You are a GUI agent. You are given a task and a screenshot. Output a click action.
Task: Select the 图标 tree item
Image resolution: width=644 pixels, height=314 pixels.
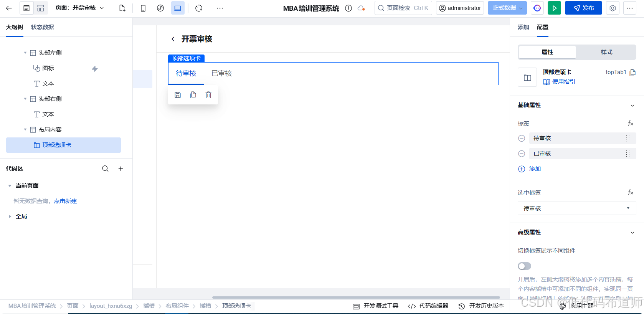[x=48, y=68]
